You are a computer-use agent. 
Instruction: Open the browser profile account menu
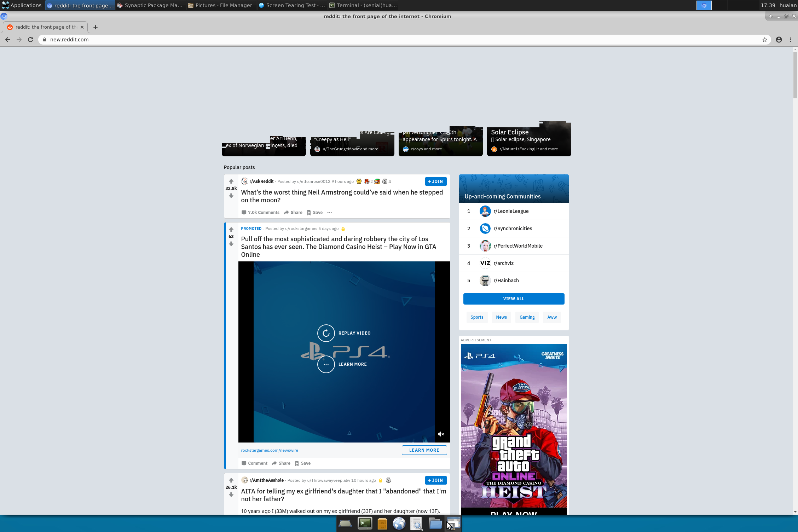[x=778, y=40]
